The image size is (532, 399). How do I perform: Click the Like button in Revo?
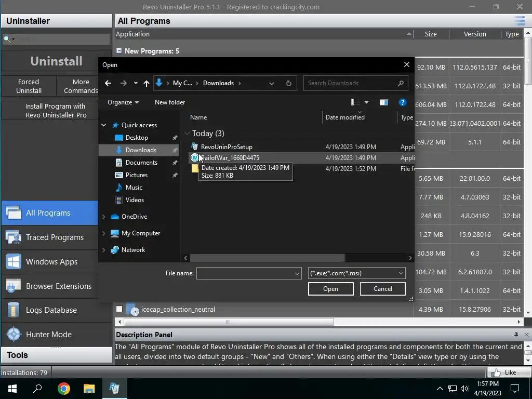point(509,373)
